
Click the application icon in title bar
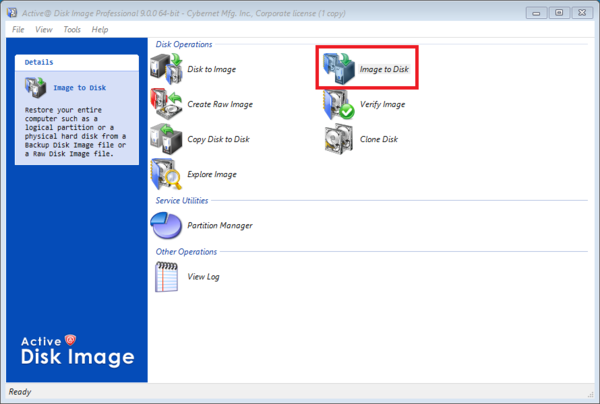[x=12, y=13]
